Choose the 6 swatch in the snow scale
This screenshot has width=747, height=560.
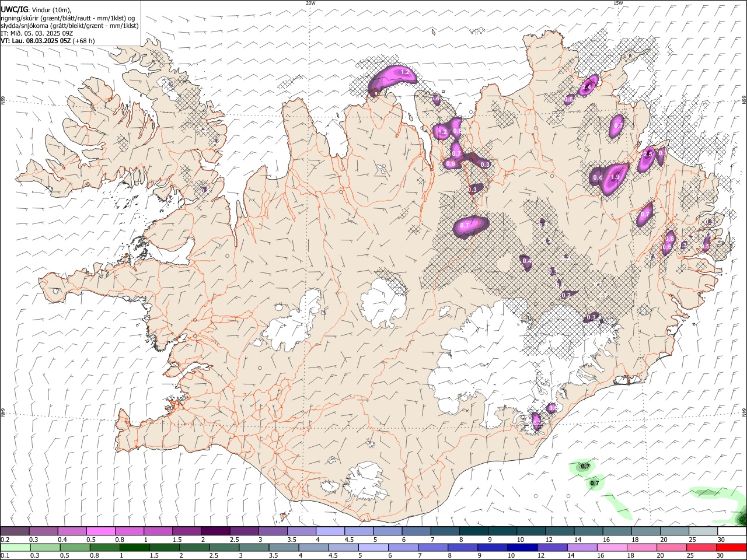pos(416,531)
